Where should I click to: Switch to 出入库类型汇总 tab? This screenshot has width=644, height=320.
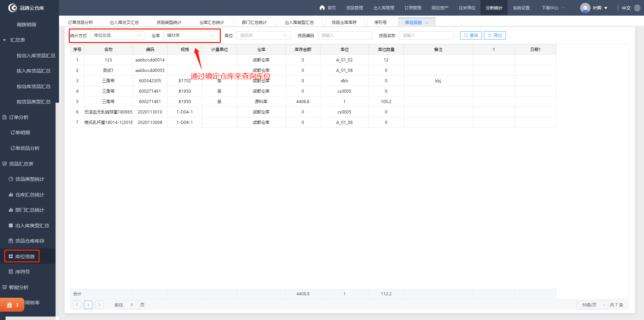[x=299, y=22]
